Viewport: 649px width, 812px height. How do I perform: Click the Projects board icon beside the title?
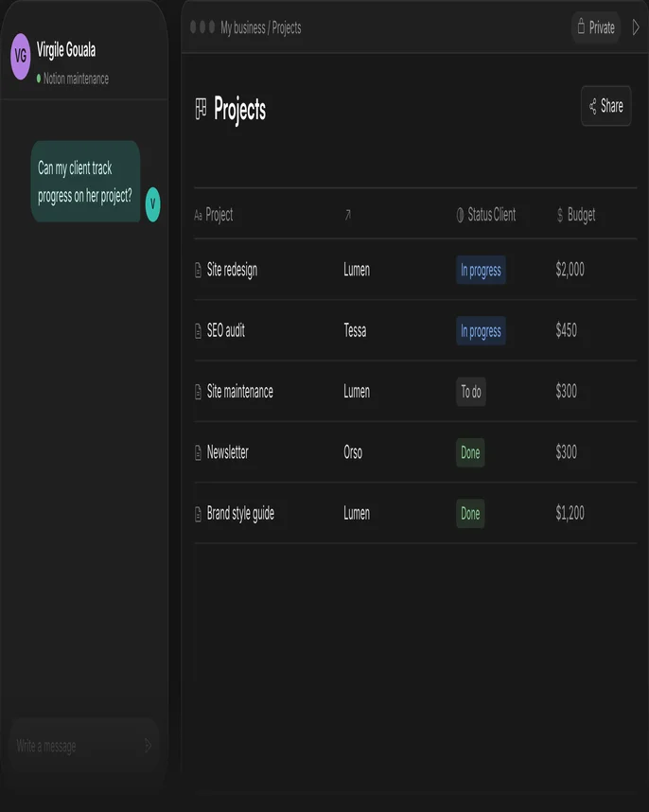(x=201, y=109)
